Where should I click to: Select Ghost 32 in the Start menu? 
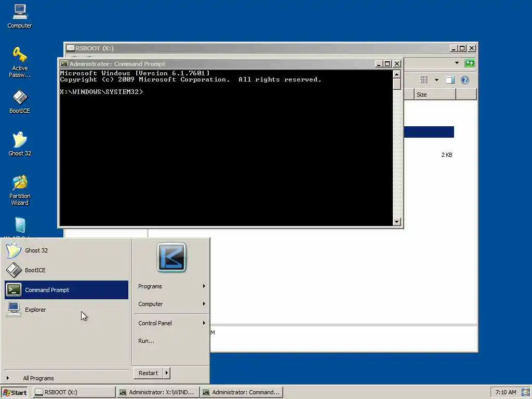[66, 250]
